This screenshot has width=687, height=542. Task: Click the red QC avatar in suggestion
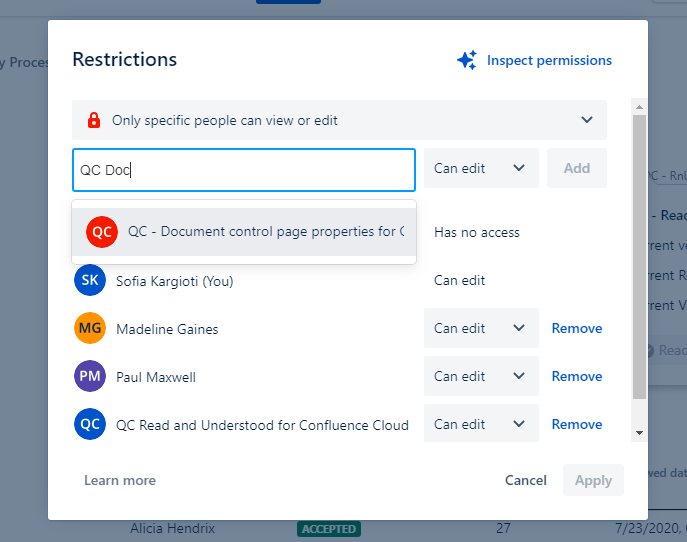[x=102, y=232]
